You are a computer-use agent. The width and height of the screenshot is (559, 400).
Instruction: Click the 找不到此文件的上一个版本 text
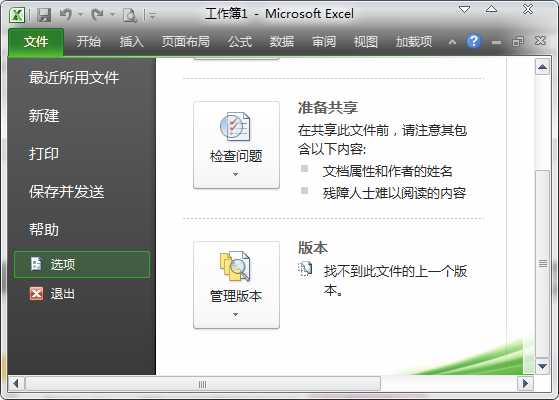395,281
